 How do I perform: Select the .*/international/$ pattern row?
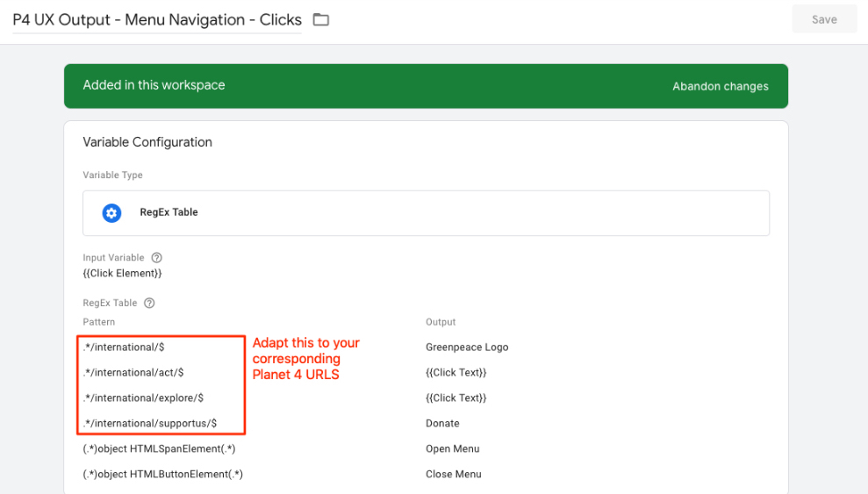(x=124, y=347)
